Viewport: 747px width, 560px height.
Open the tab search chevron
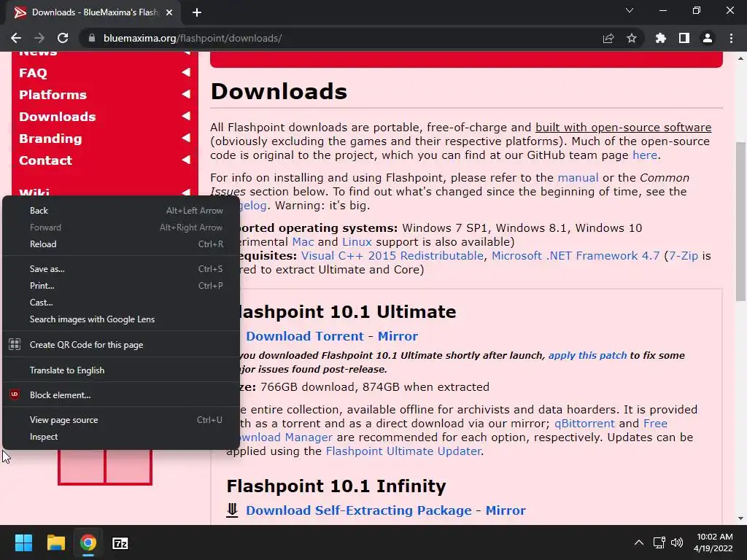tap(630, 10)
